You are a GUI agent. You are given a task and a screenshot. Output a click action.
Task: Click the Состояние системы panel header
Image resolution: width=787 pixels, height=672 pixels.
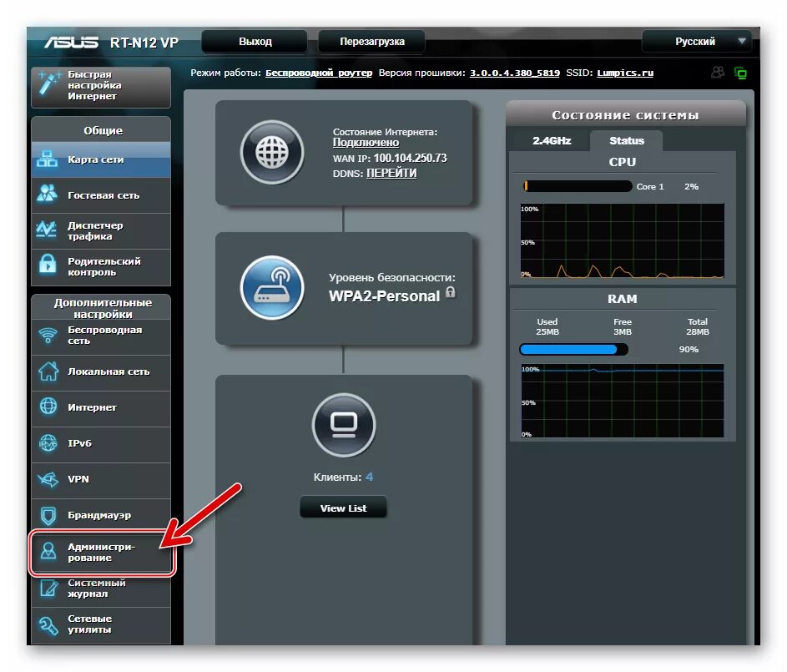pos(625,115)
